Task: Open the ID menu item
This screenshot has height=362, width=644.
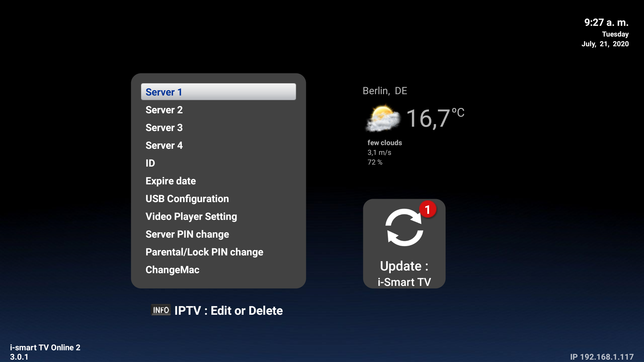Action: click(150, 163)
